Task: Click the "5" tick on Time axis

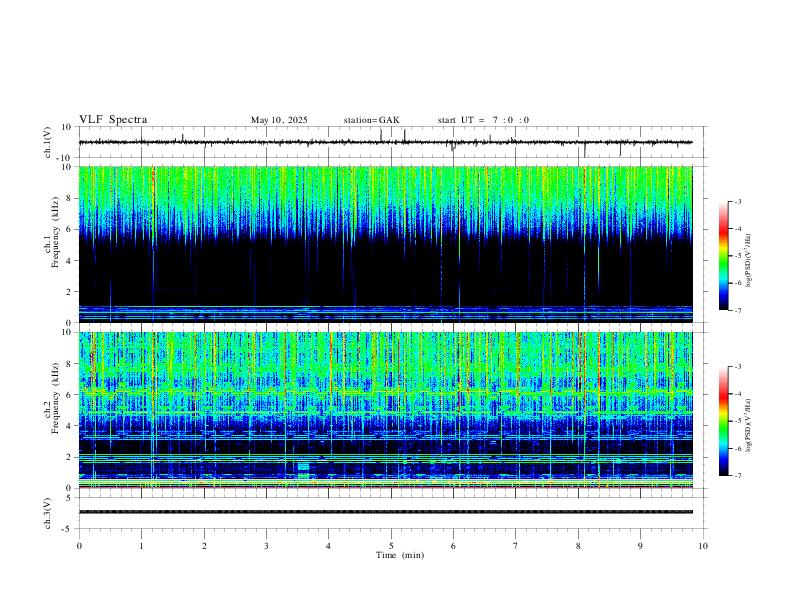Action: 391,546
